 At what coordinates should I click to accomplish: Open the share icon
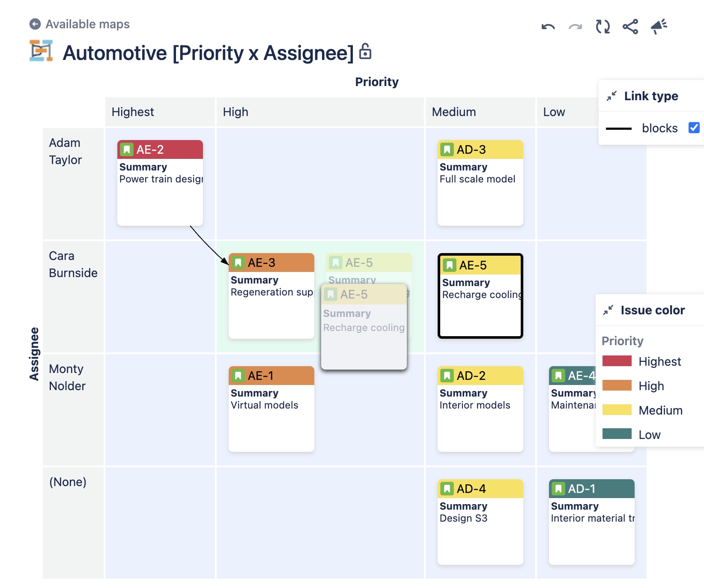[630, 27]
